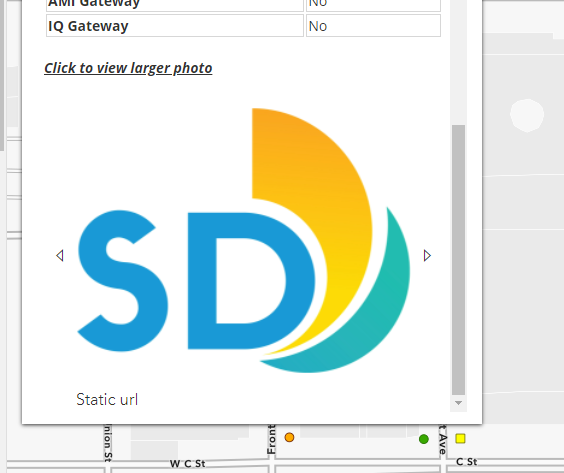Click the SD logo photo thumbnail
Image resolution: width=564 pixels, height=473 pixels.
[x=244, y=240]
